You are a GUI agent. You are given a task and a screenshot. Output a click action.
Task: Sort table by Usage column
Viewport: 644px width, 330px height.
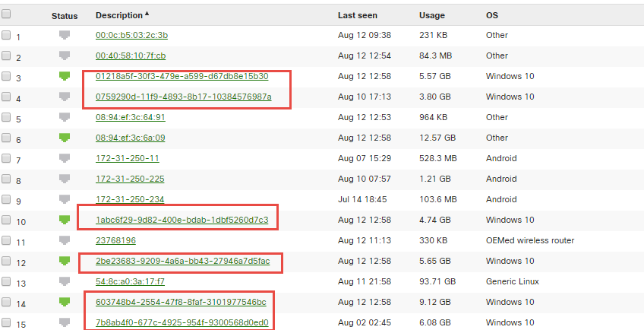coord(431,16)
